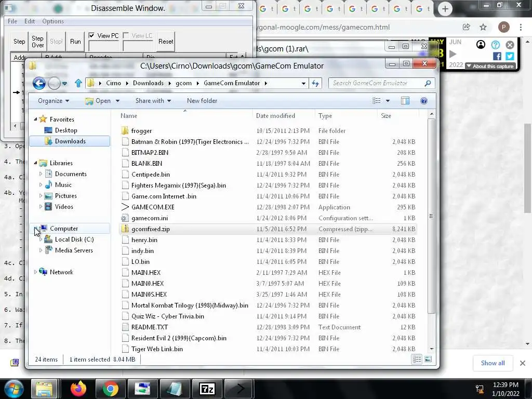Select the README.TXT document icon
532x399 pixels.
point(125,327)
